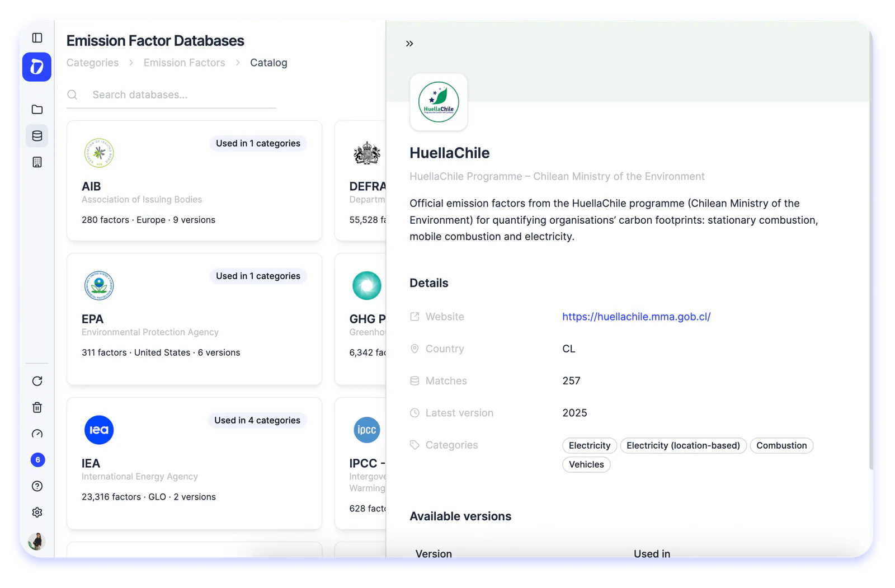Click the Used in column header
The height and width of the screenshot is (588, 895).
652,553
